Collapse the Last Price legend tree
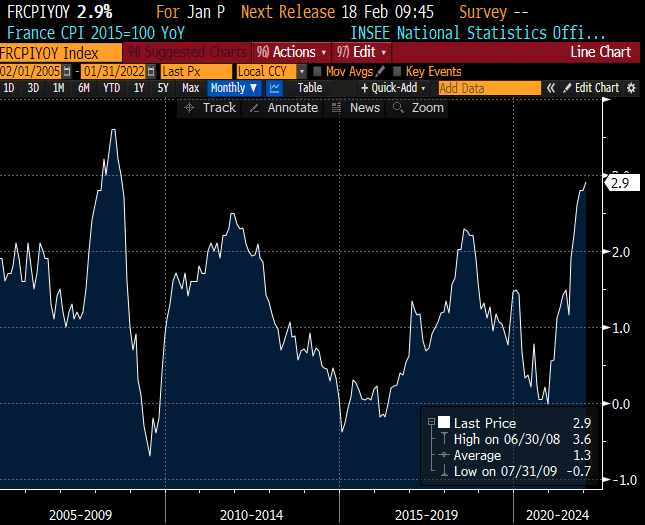This screenshot has width=645, height=525. coord(430,423)
